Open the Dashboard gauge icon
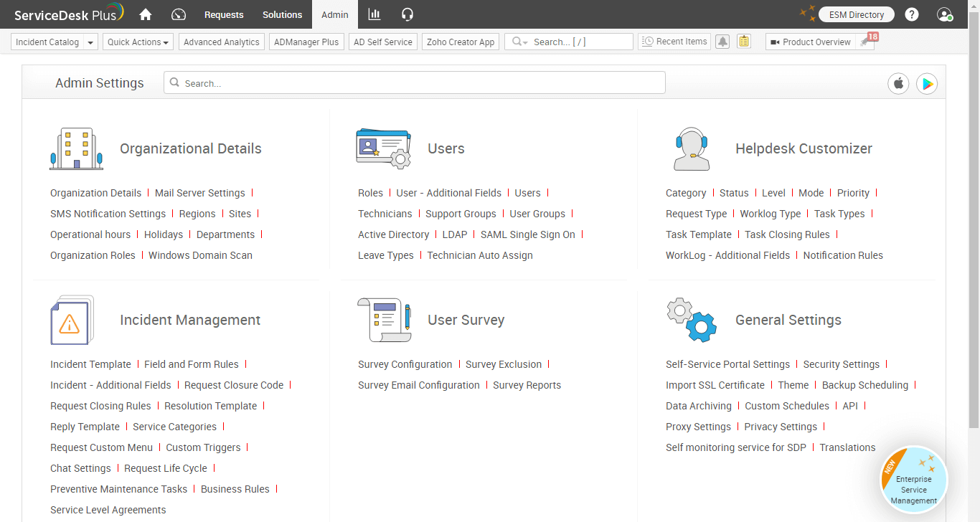980x522 pixels. click(x=179, y=14)
